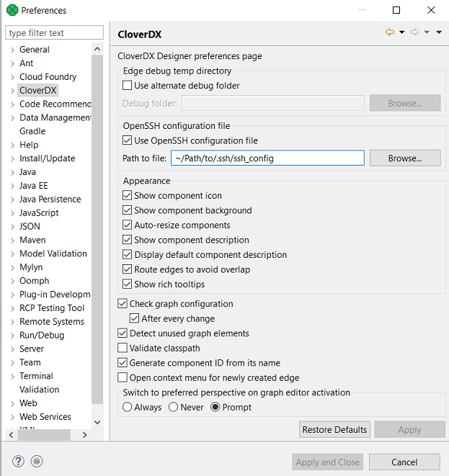Select JSON preferences category
This screenshot has height=476, width=449.
point(30,226)
